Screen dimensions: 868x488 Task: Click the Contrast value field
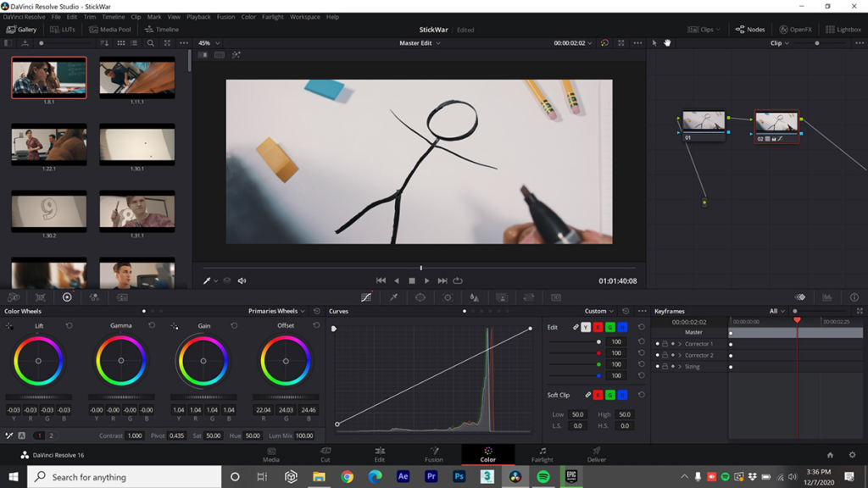tap(135, 435)
